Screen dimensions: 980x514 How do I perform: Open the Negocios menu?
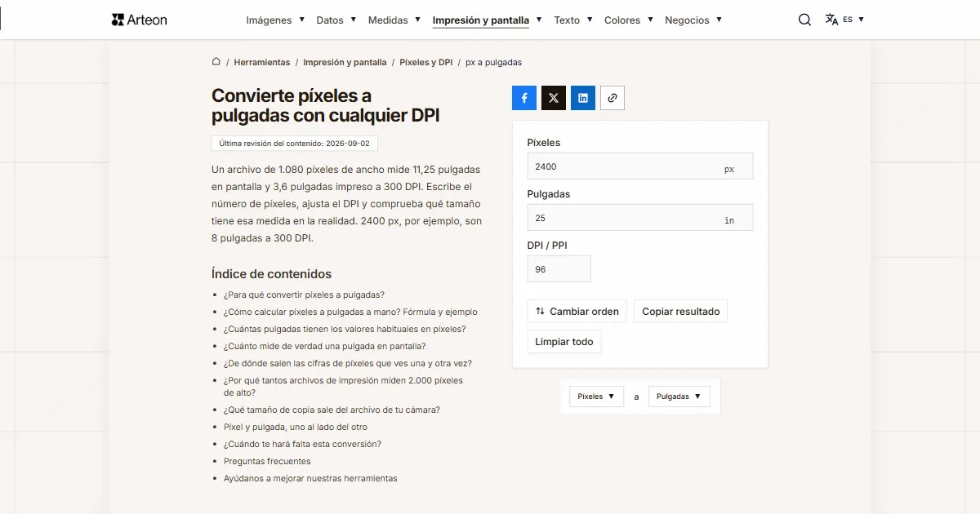tap(693, 20)
